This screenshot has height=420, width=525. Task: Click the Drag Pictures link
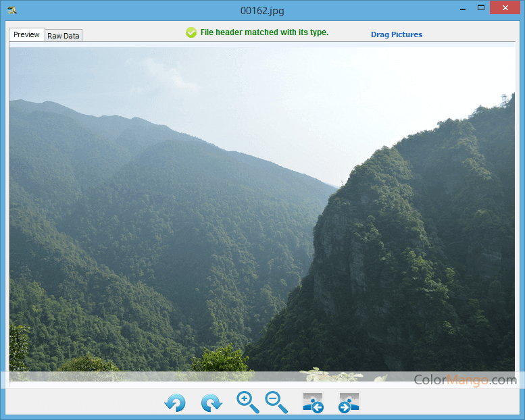pyautogui.click(x=397, y=34)
